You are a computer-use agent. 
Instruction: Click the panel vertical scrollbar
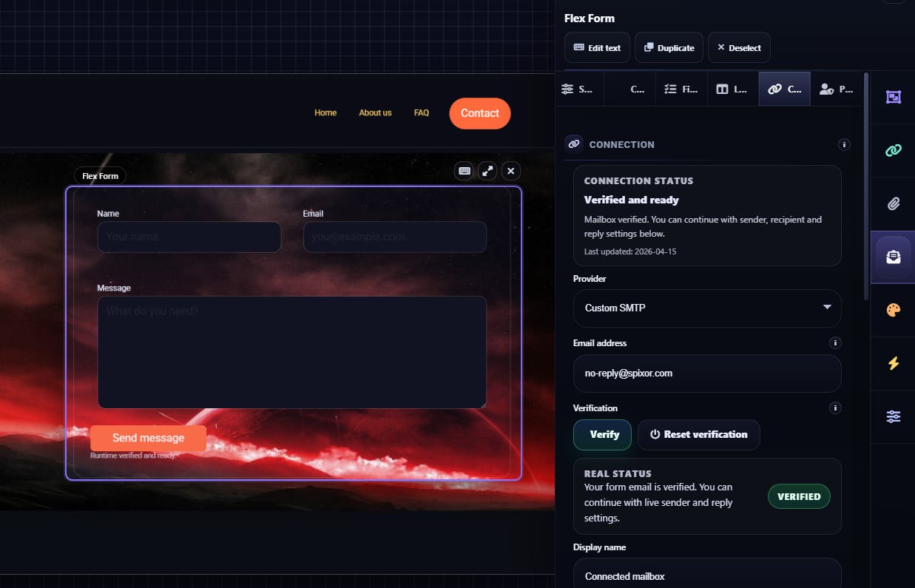pyautogui.click(x=865, y=185)
